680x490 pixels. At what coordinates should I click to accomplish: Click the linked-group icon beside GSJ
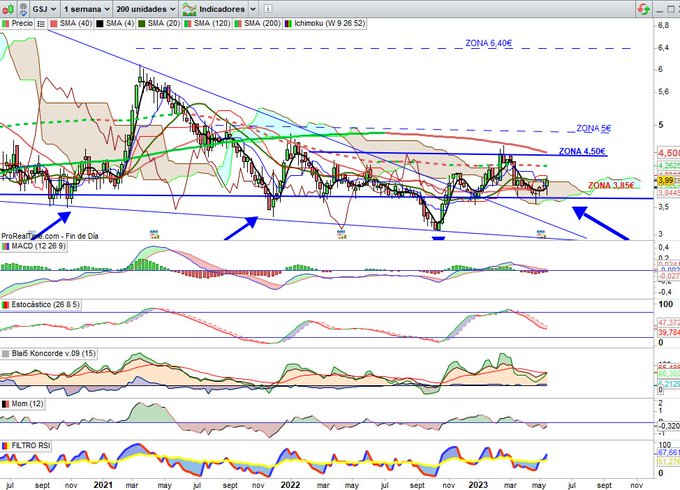[x=23, y=9]
